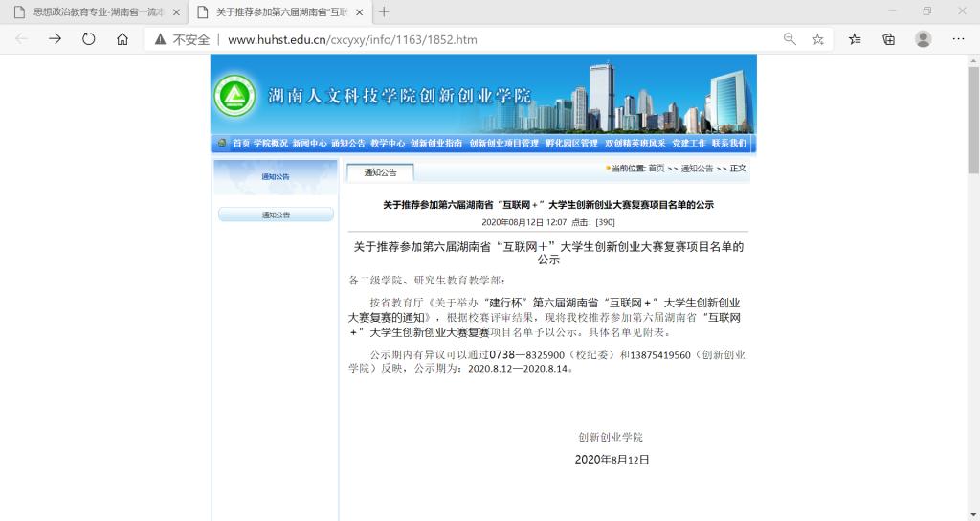The width and height of the screenshot is (980, 521).
Task: Click the browser forward arrow button
Action: click(x=55, y=39)
